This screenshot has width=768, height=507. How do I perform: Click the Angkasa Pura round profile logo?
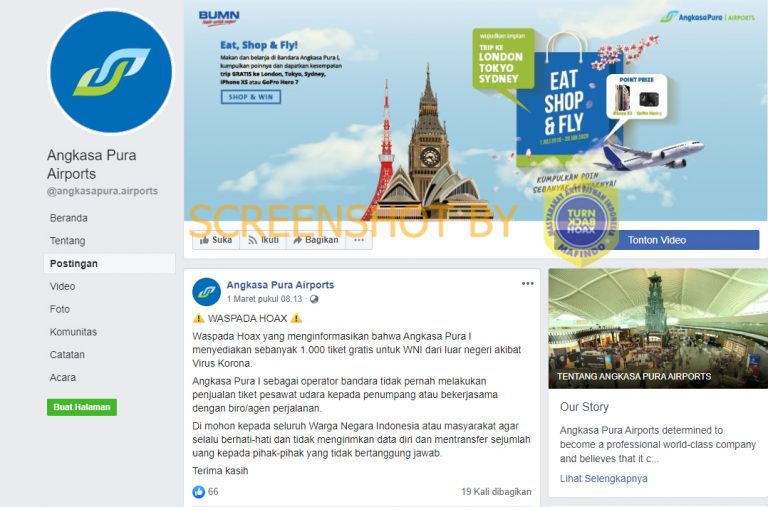tap(111, 72)
